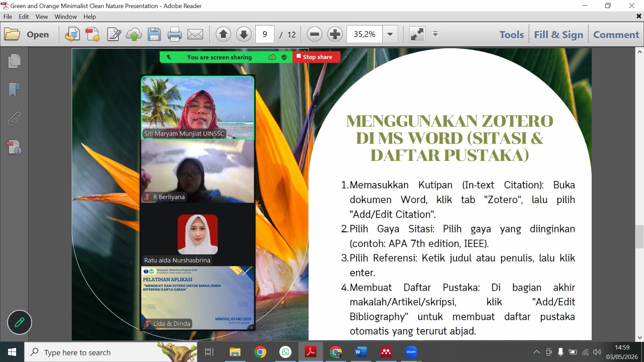Click the zoom percentage field 35,2%
This screenshot has width=644, height=362.
click(365, 34)
